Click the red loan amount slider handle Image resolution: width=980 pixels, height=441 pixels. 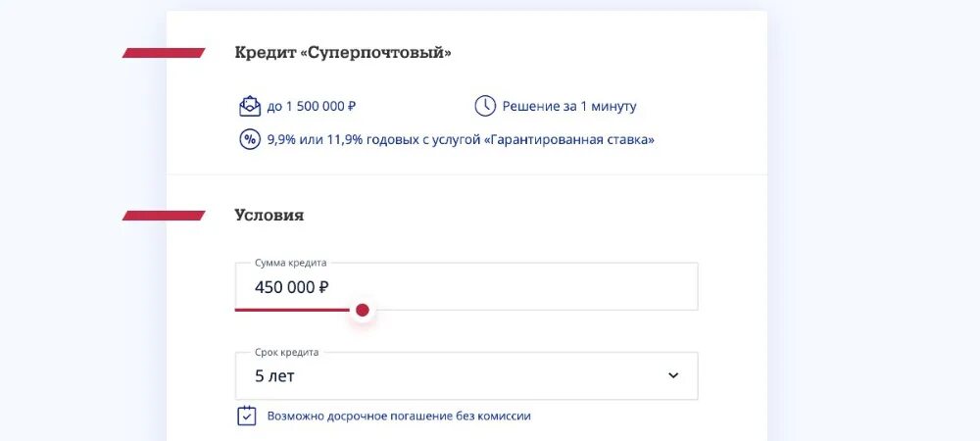click(x=363, y=311)
